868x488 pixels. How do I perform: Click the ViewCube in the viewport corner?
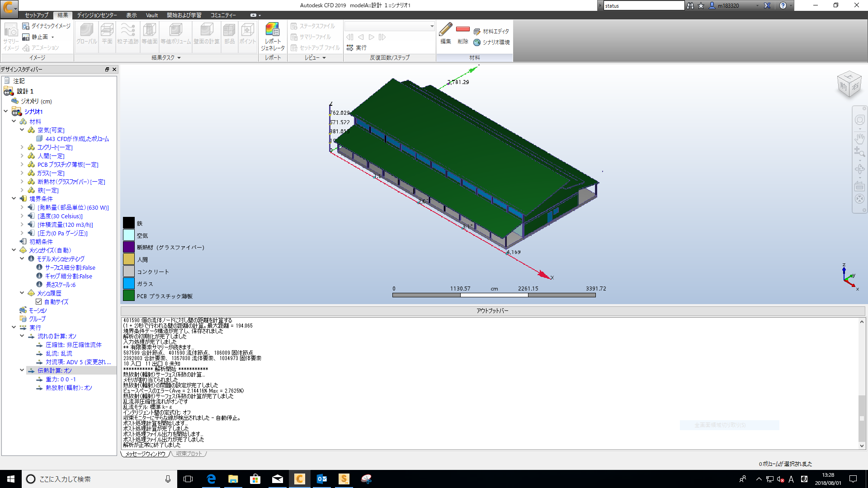click(849, 84)
